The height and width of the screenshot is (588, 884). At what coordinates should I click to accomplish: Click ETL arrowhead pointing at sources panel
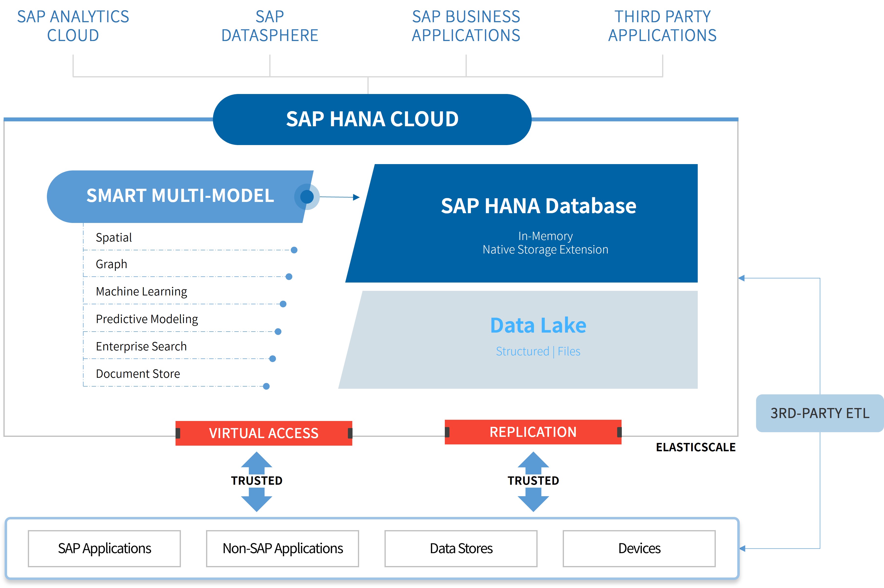coord(742,549)
